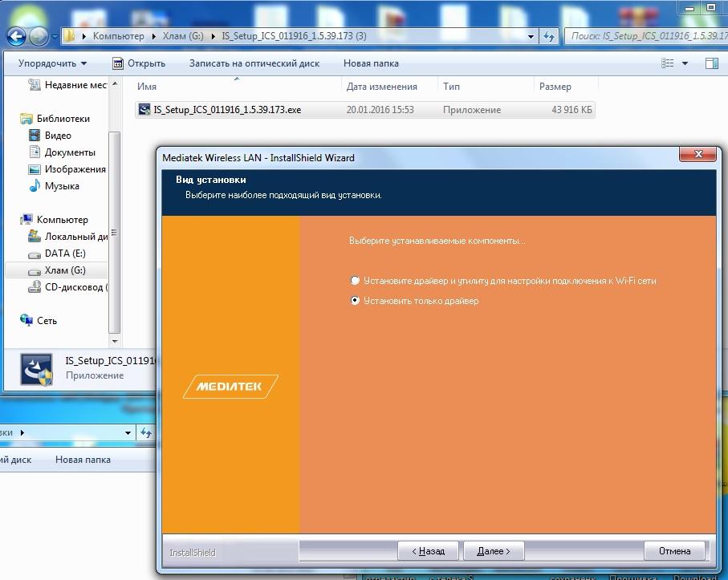Image resolution: width=728 pixels, height=580 pixels.
Task: Toggle the preview pane icon
Action: [711, 63]
